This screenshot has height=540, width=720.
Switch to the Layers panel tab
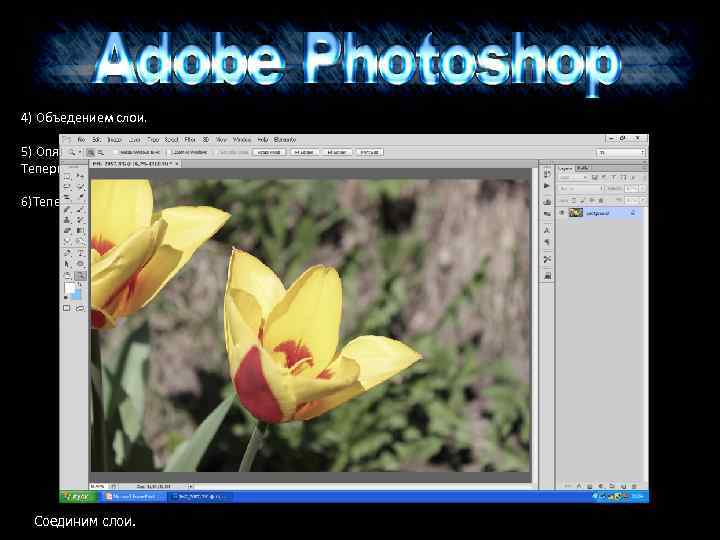coord(566,169)
